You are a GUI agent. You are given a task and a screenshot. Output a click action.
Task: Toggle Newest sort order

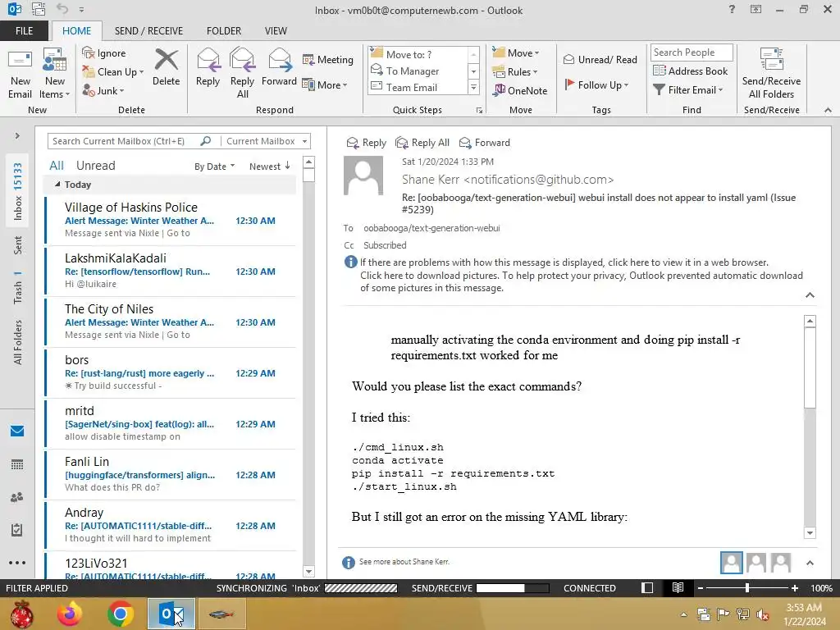269,166
